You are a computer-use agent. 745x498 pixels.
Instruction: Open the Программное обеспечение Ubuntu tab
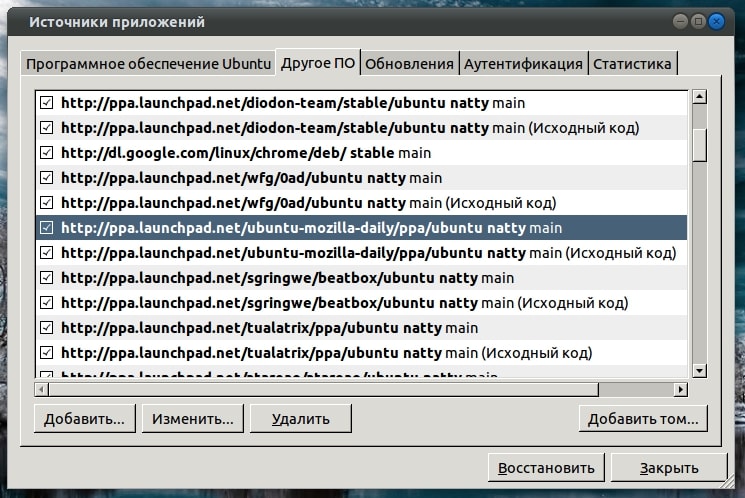pos(148,64)
